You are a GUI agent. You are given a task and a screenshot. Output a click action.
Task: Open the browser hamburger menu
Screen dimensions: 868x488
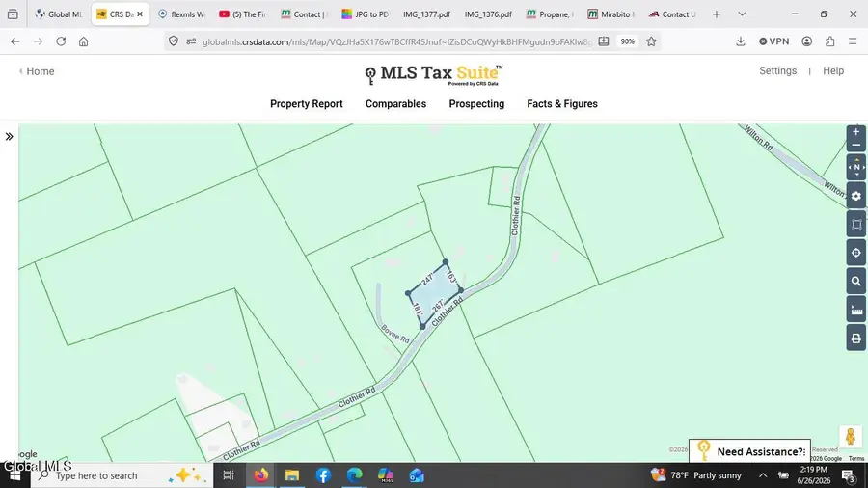(853, 41)
